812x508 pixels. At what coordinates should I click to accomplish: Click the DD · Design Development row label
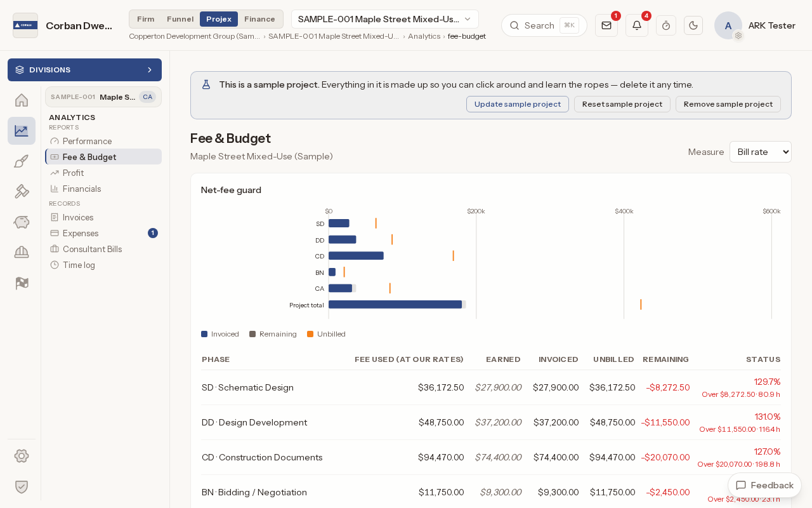click(x=254, y=422)
